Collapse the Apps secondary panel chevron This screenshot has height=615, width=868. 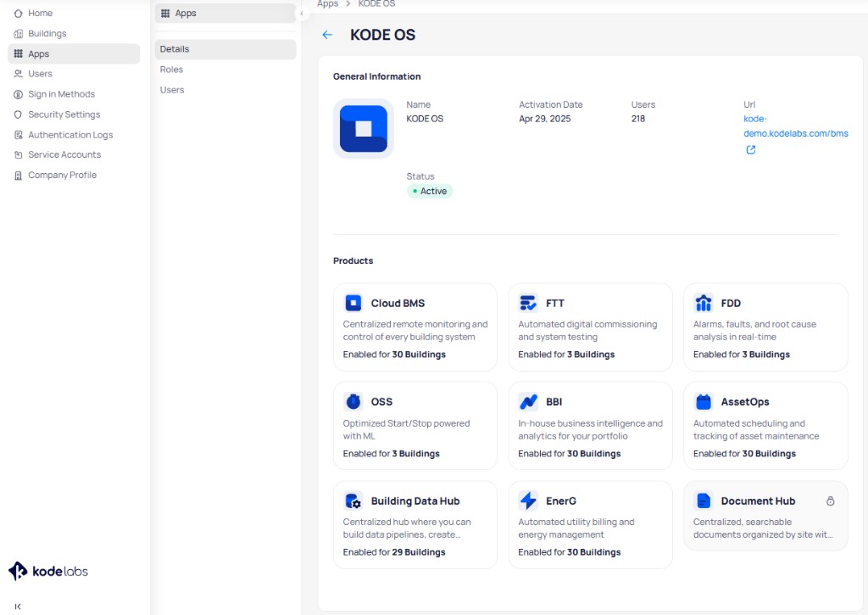(x=302, y=14)
